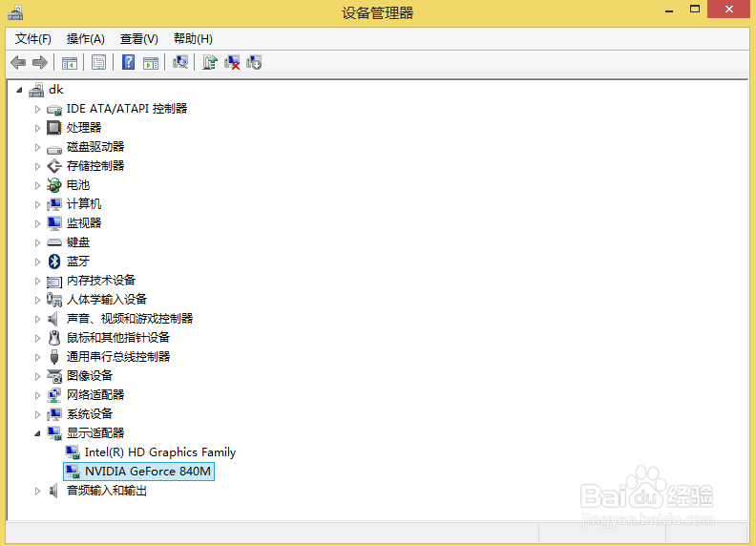756x546 pixels.
Task: Click the 声音、视频和游戏控制器 speaker icon
Action: (53, 319)
